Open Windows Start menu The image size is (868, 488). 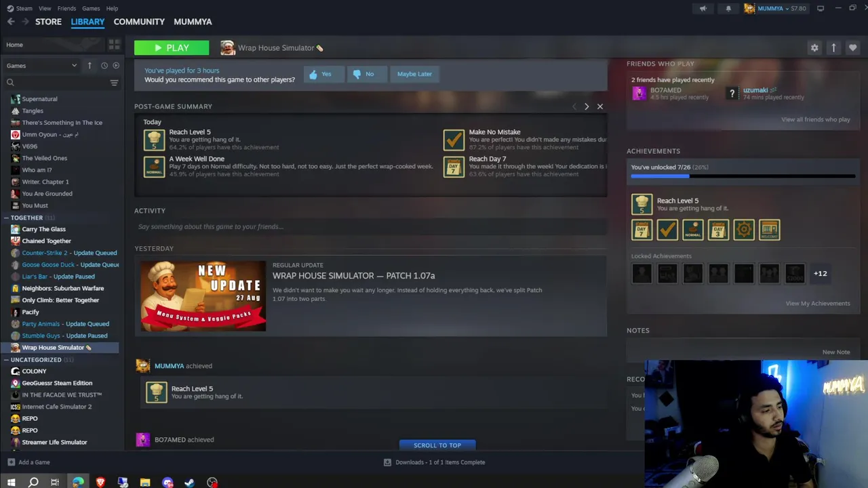click(11, 483)
